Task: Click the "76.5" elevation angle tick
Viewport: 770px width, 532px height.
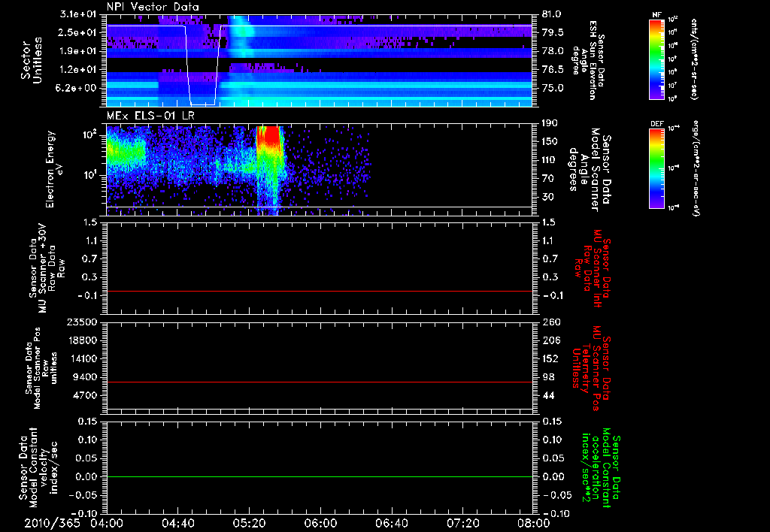Action: 552,70
